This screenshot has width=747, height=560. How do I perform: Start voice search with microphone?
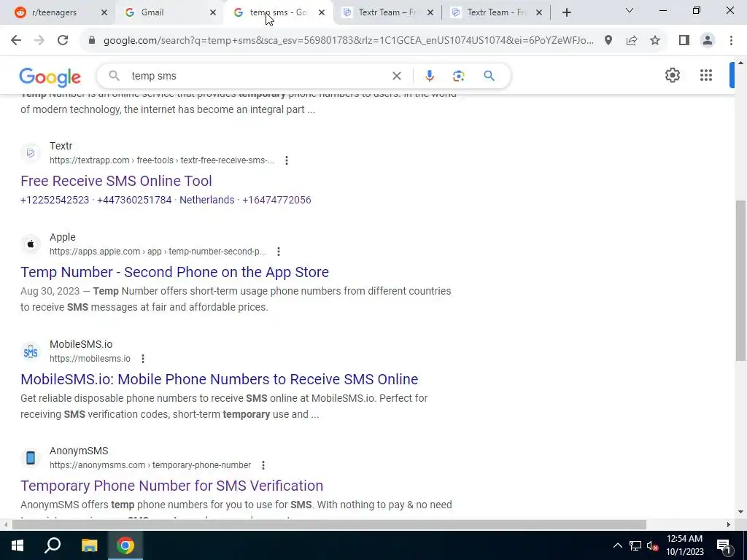pyautogui.click(x=429, y=76)
